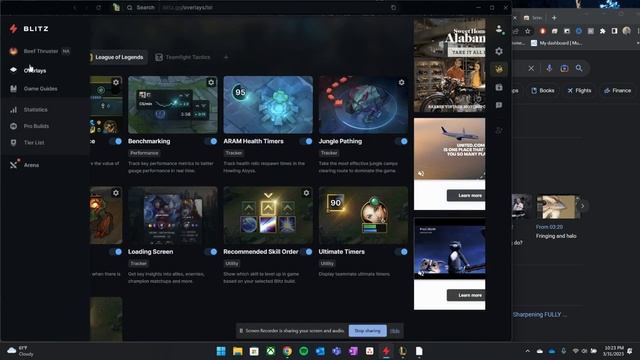
Task: Open Overlays in the Blitz sidebar
Action: [35, 70]
